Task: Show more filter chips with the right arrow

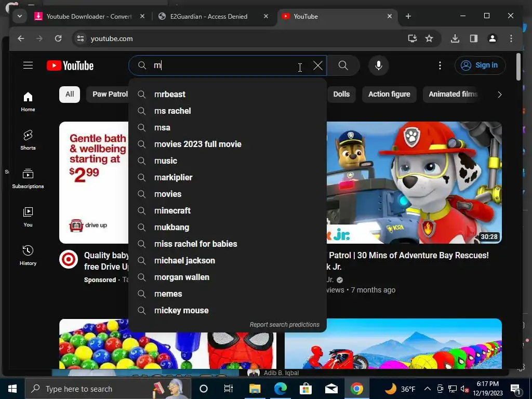Action: tap(499, 95)
